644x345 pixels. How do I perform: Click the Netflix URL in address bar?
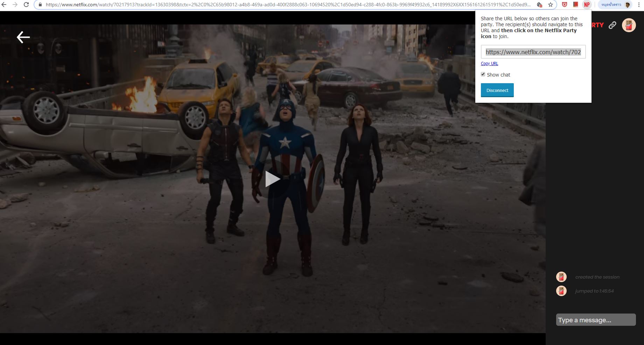288,5
